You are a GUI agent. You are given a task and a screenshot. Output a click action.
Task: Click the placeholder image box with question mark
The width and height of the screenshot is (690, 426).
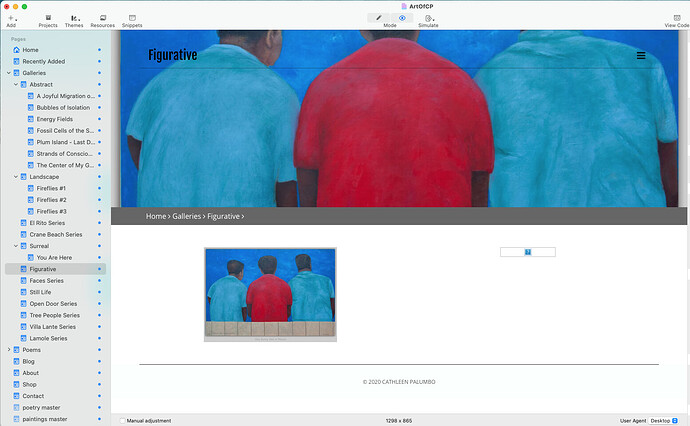tap(528, 252)
